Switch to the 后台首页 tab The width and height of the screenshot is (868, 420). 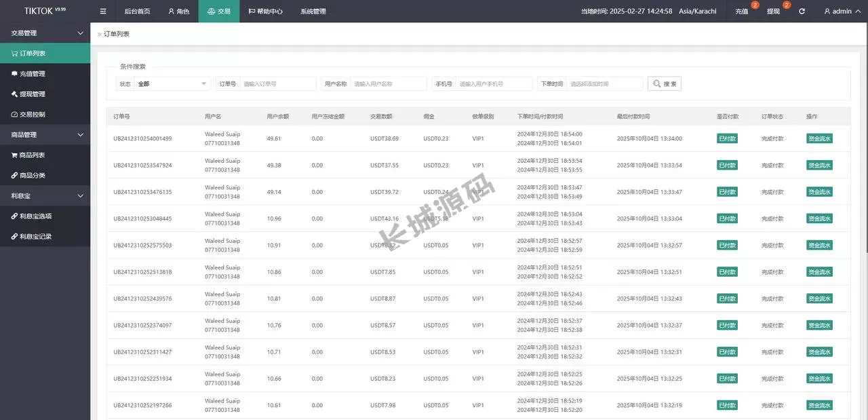tap(138, 12)
